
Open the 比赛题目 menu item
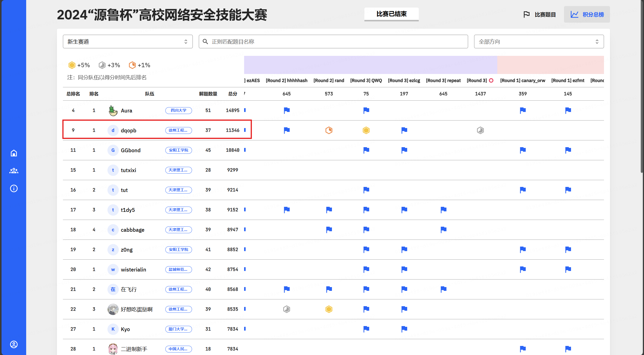[545, 14]
